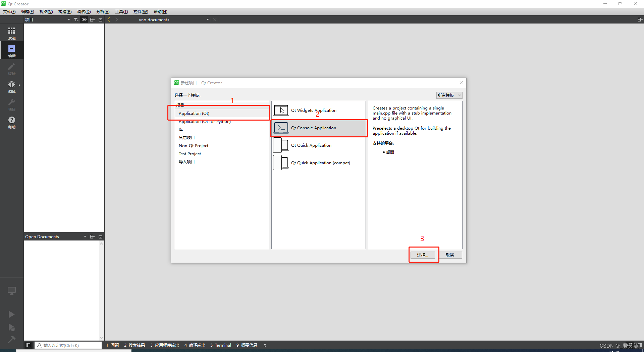The width and height of the screenshot is (644, 352).
Task: Expand the output panes chooser arrows
Action: click(x=265, y=345)
